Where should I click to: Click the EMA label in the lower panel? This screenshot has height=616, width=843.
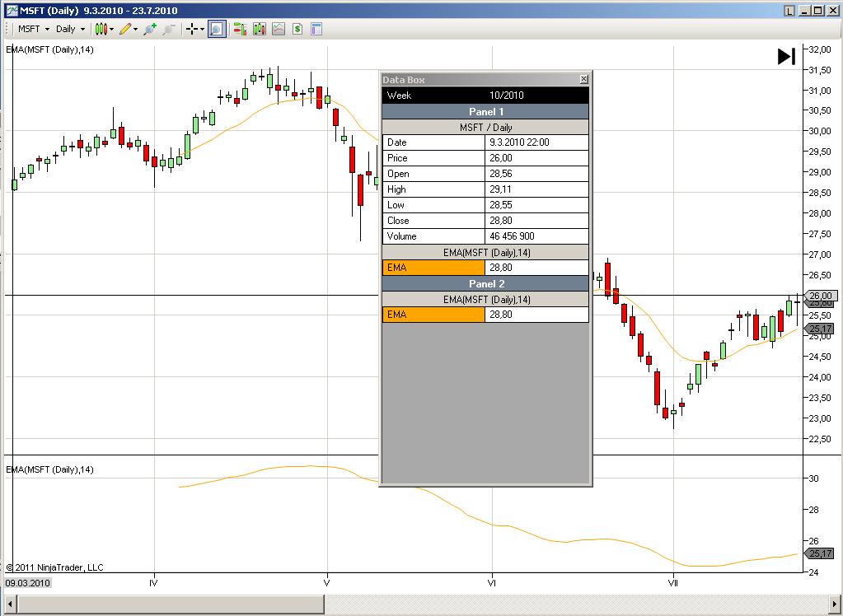49,469
